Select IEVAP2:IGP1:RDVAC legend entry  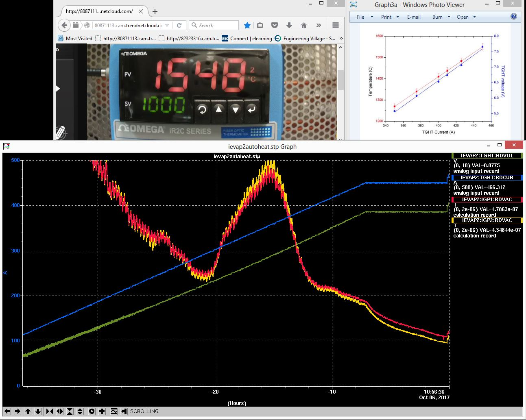pyautogui.click(x=487, y=200)
